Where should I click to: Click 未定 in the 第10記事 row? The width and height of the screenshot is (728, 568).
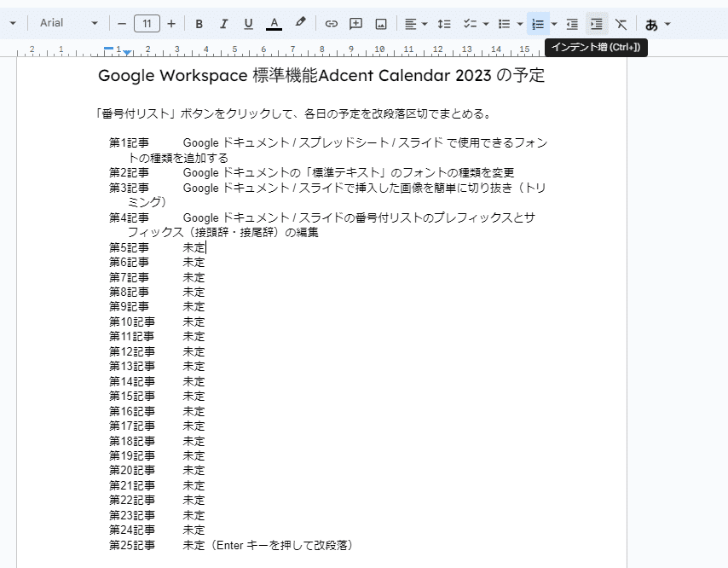click(x=194, y=322)
